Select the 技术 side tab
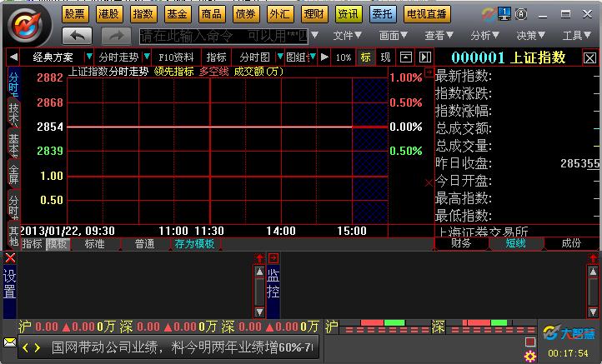The height and width of the screenshot is (364, 602). coord(14,114)
